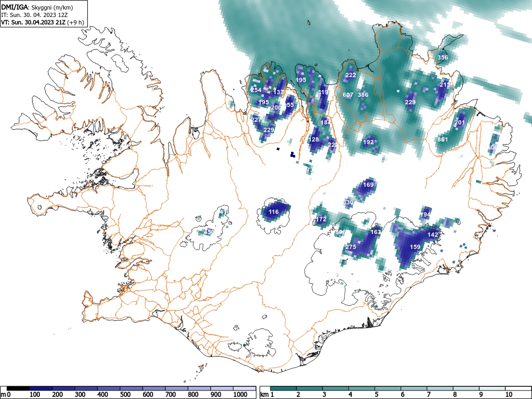Click the visibility value "159" on the map
This screenshot has height=399, width=532.
tap(415, 247)
